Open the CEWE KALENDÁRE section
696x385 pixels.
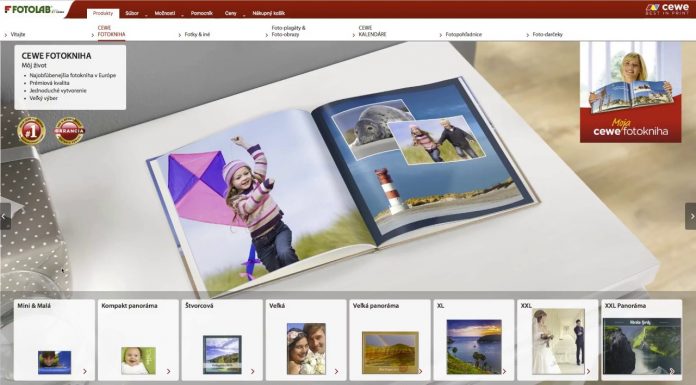coord(372,31)
